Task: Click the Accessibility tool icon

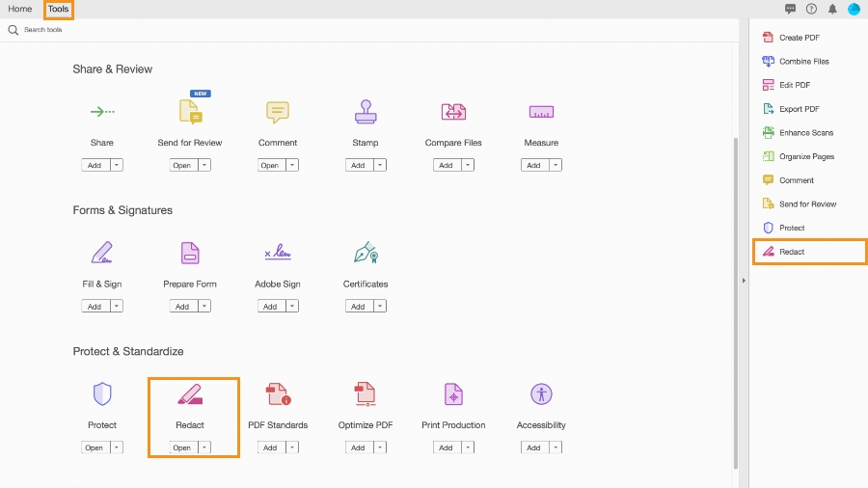Action: 541,393
